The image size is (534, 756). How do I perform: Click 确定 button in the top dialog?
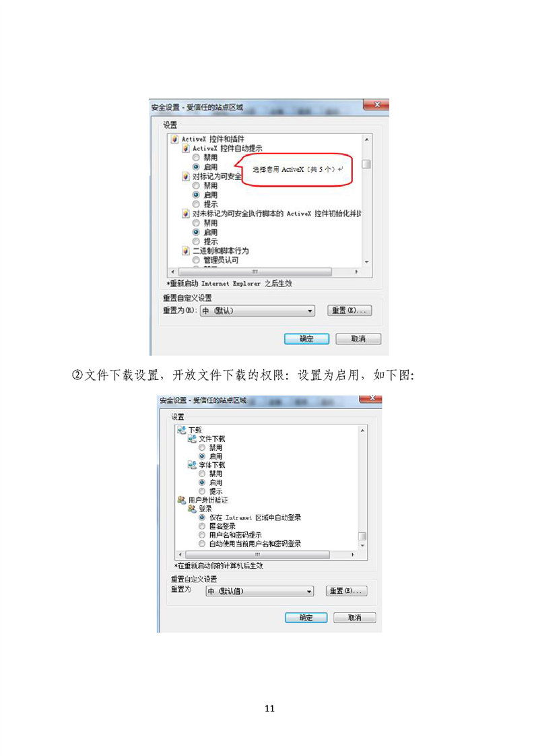[306, 339]
